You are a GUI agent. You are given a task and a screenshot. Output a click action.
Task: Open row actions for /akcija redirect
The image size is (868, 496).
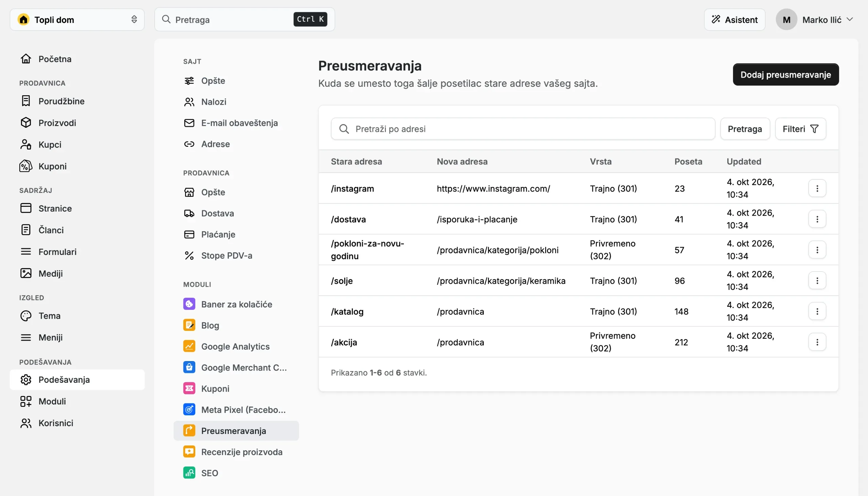pos(817,342)
